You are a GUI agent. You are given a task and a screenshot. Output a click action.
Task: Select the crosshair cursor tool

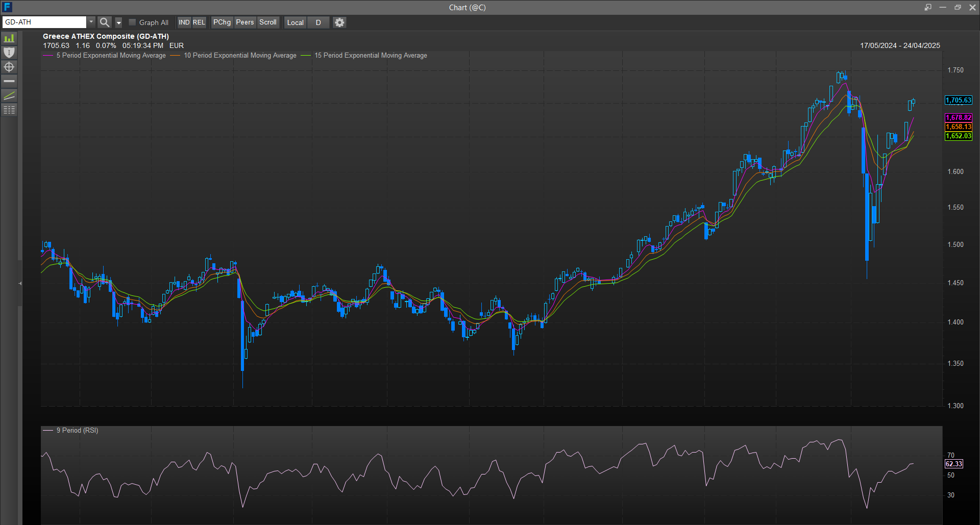click(9, 67)
